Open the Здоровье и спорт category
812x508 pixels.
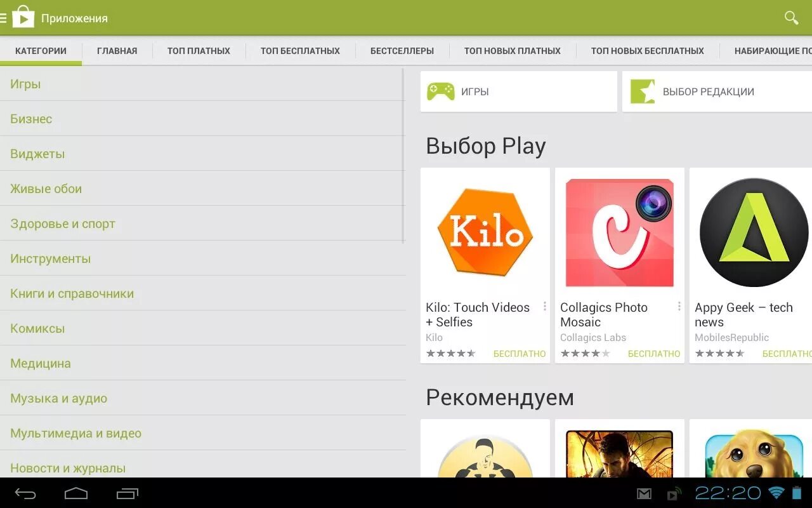tap(202, 224)
